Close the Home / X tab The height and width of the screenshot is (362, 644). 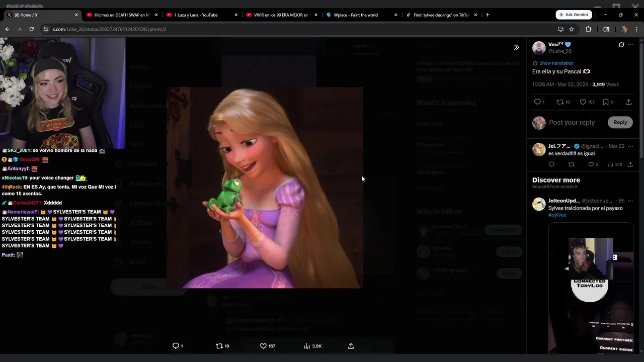click(x=76, y=15)
